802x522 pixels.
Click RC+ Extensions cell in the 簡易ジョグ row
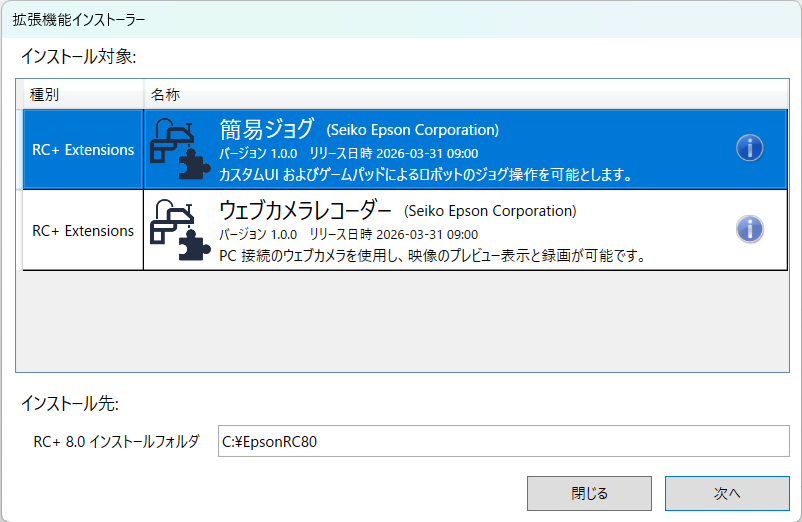pos(83,150)
